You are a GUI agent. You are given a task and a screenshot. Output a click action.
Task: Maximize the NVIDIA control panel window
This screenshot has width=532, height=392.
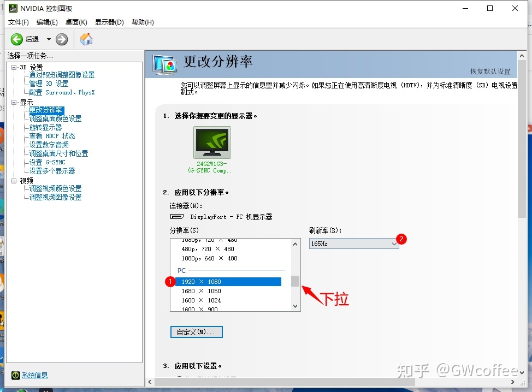click(490, 9)
